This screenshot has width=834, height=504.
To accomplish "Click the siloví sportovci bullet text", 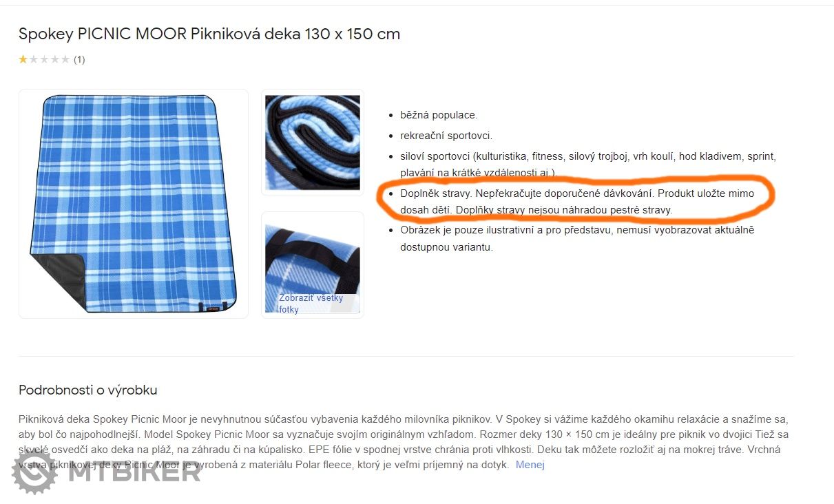I will pos(588,165).
